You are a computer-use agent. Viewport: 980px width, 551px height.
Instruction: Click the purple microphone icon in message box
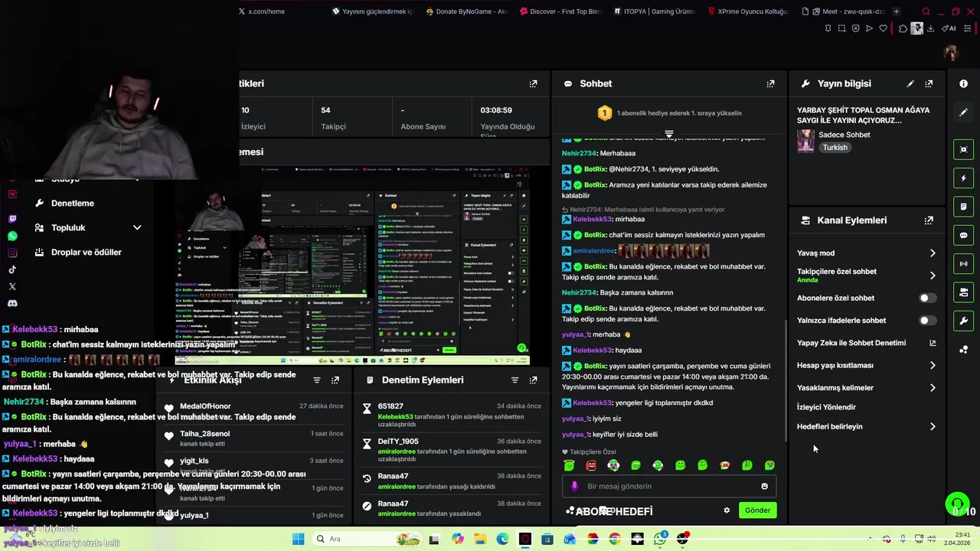574,486
